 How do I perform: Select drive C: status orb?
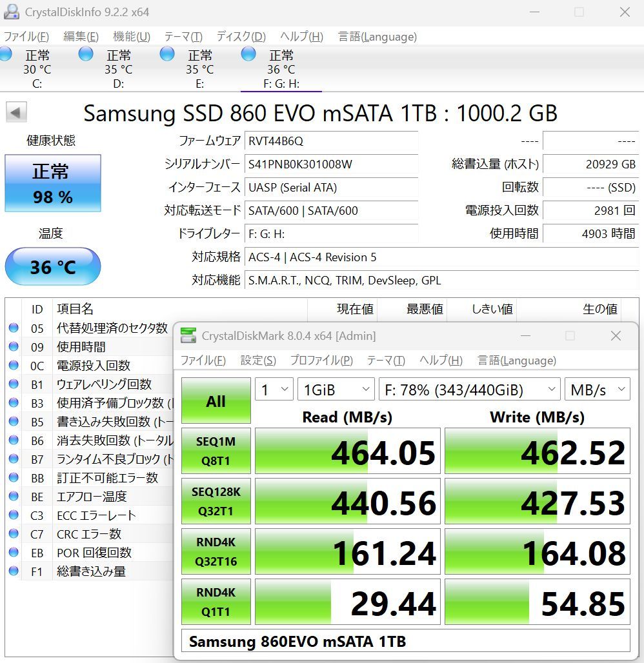pyautogui.click(x=6, y=55)
